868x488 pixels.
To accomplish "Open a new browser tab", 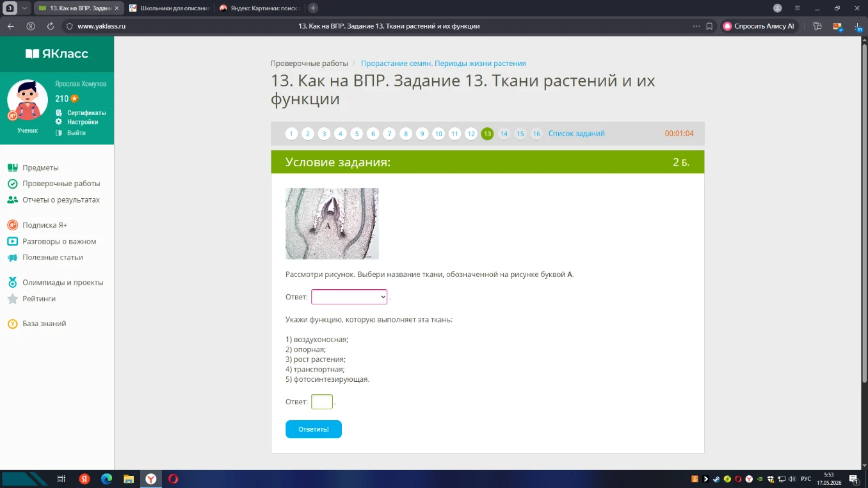I will [x=312, y=8].
